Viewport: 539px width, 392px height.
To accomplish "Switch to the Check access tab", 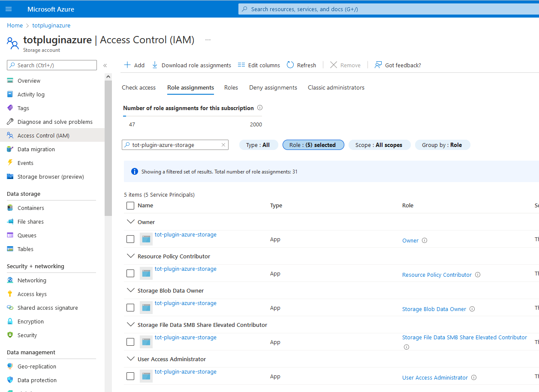I will coord(139,87).
